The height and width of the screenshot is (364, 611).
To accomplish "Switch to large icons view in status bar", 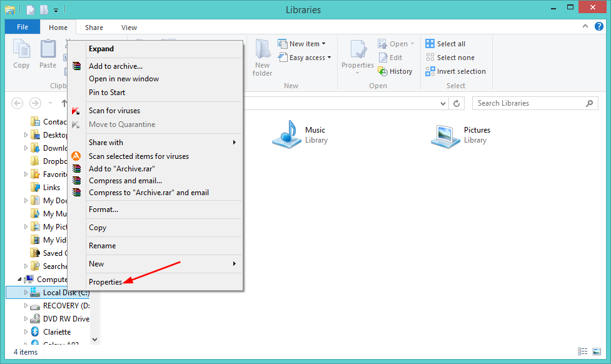I will [597, 351].
